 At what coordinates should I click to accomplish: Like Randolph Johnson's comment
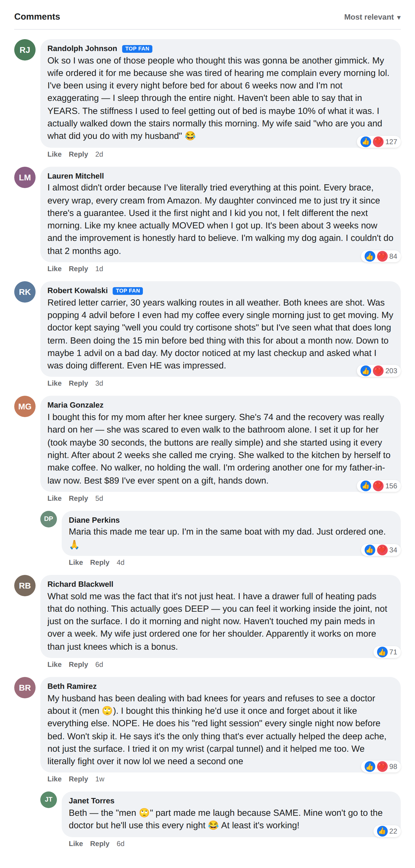pos(54,154)
